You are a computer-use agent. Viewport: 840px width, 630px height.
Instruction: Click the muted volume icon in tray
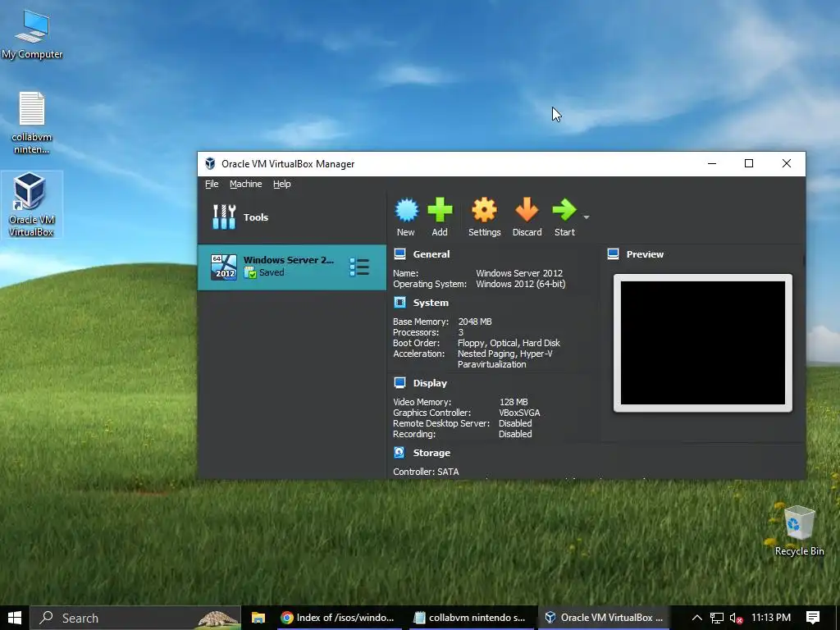[737, 618]
